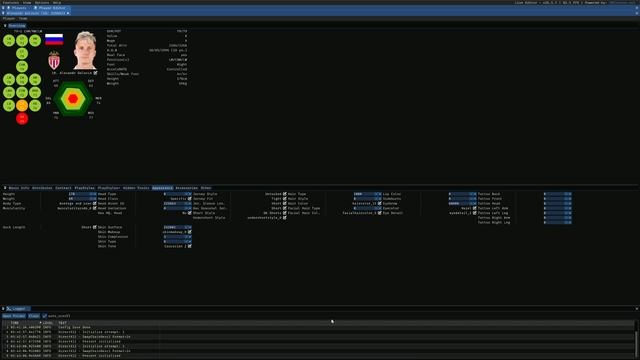Open the Muscularity dropdown
Image resolution: width=640 pixels, height=360 pixels.
pyautogui.click(x=95, y=208)
